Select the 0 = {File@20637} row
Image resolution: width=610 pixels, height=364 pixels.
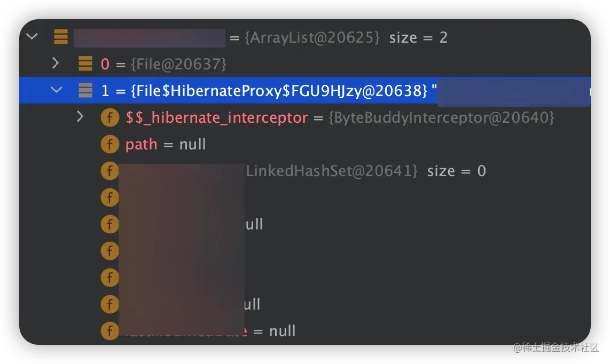[x=305, y=64]
